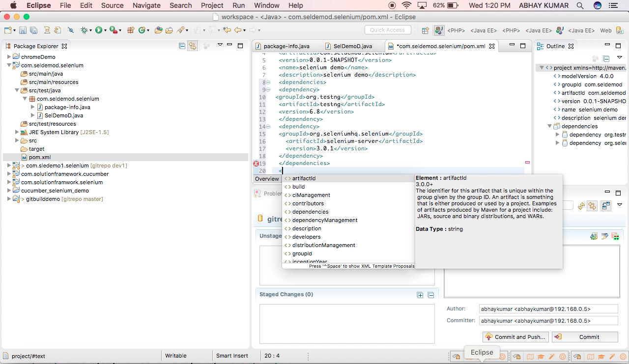
Task: Click the Author input field
Action: [548, 309]
